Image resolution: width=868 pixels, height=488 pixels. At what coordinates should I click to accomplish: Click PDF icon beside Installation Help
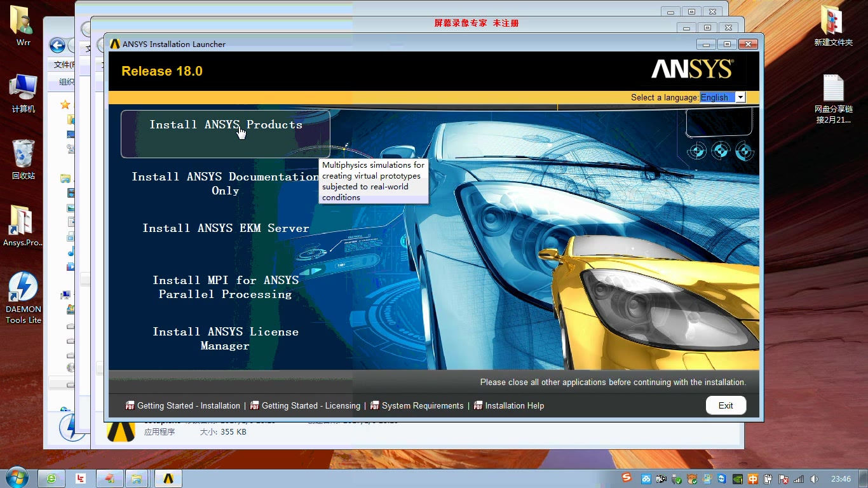tap(478, 405)
